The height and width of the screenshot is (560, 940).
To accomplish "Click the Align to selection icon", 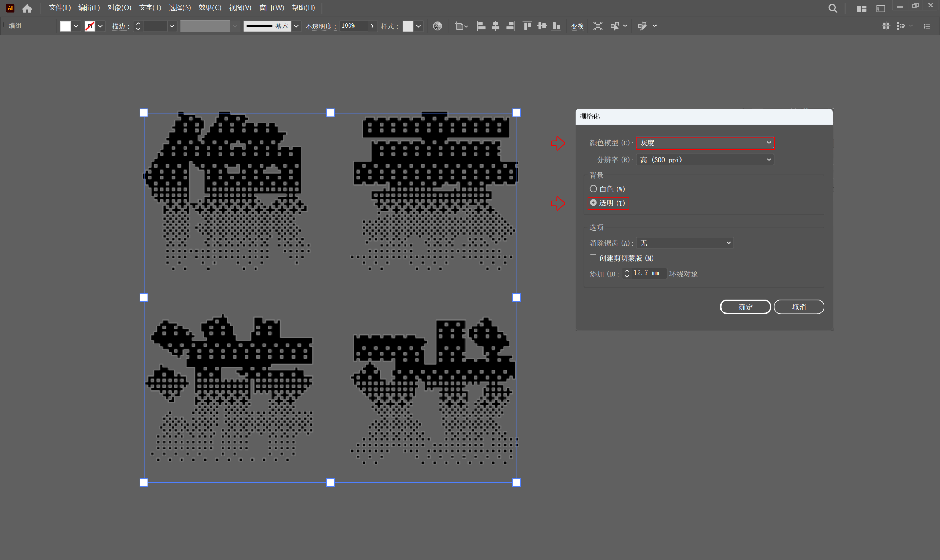I will pos(461,26).
